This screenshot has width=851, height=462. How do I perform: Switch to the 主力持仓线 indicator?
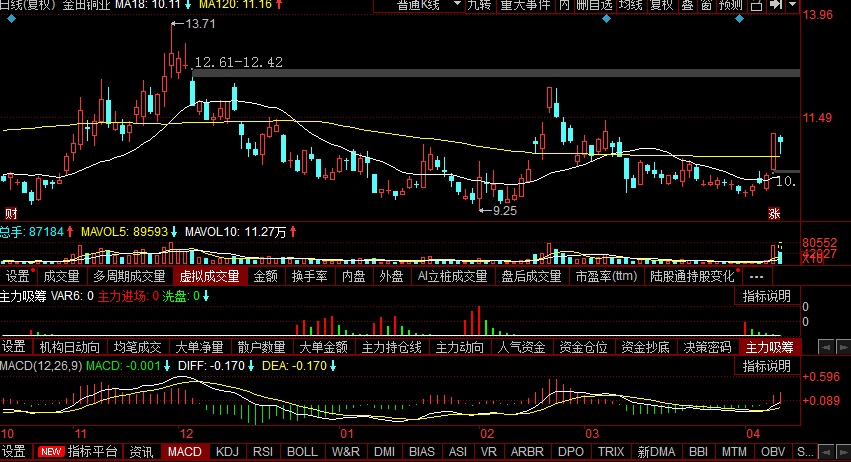coord(391,347)
